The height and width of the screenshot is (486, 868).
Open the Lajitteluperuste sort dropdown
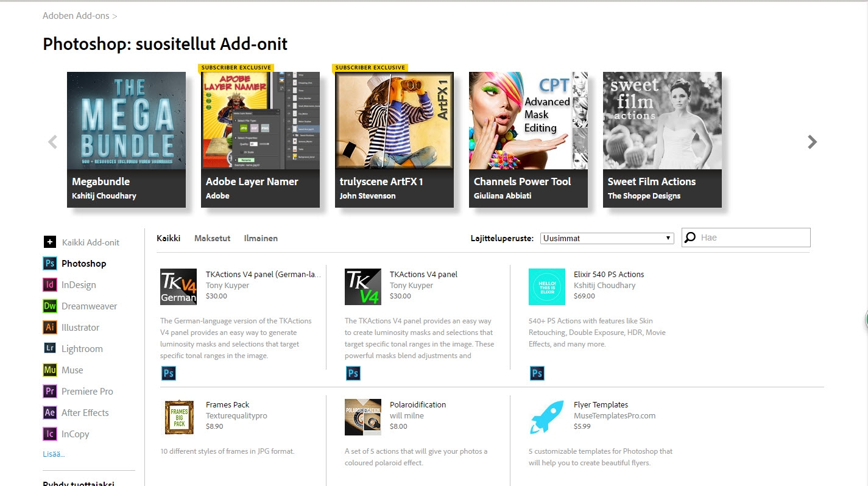pos(607,238)
